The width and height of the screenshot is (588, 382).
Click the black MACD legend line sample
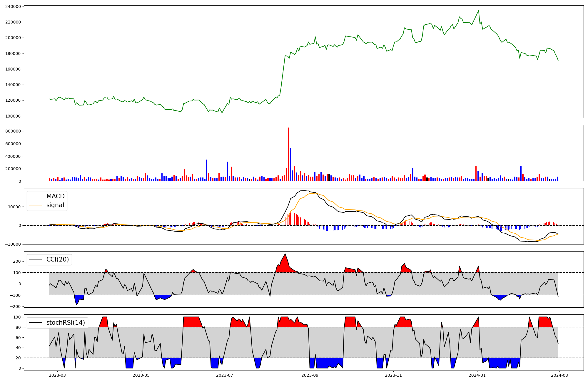point(36,196)
